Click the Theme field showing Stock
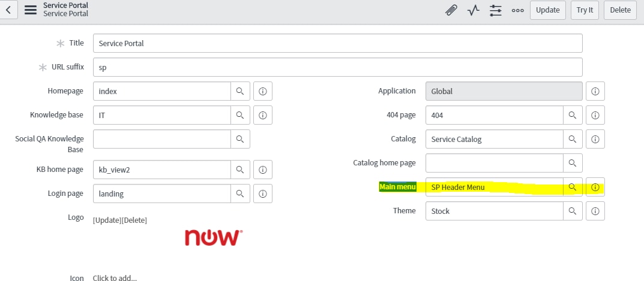The width and height of the screenshot is (644, 281). (x=494, y=211)
